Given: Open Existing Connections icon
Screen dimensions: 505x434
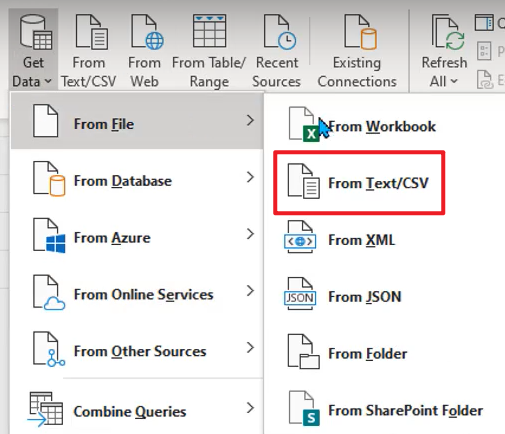Looking at the screenshot, I should (360, 32).
